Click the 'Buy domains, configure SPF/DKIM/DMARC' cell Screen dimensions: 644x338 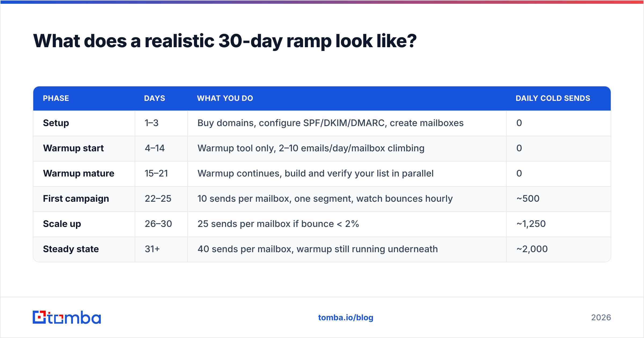[x=347, y=123]
